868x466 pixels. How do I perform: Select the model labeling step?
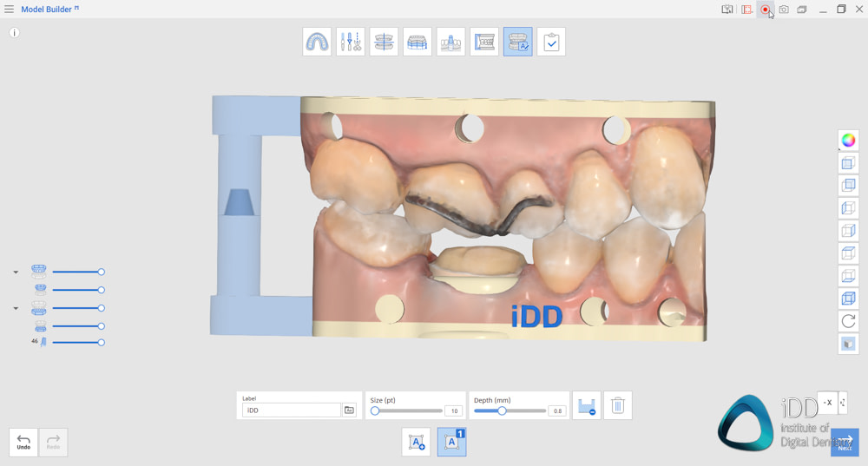(x=517, y=42)
